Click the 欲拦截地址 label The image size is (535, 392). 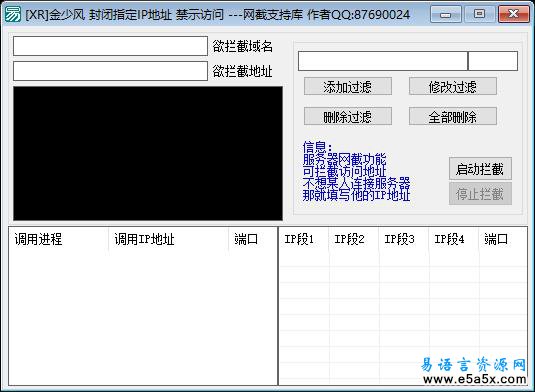243,71
